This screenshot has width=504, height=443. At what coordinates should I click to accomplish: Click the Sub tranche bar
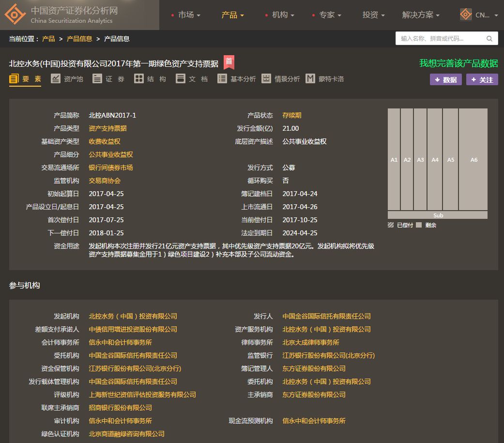click(438, 215)
